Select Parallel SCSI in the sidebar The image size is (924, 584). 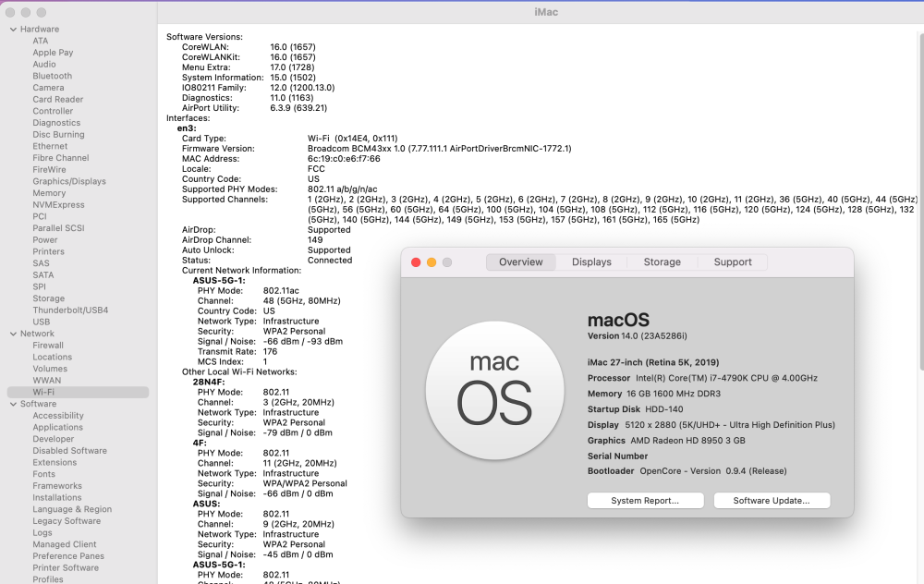[58, 228]
